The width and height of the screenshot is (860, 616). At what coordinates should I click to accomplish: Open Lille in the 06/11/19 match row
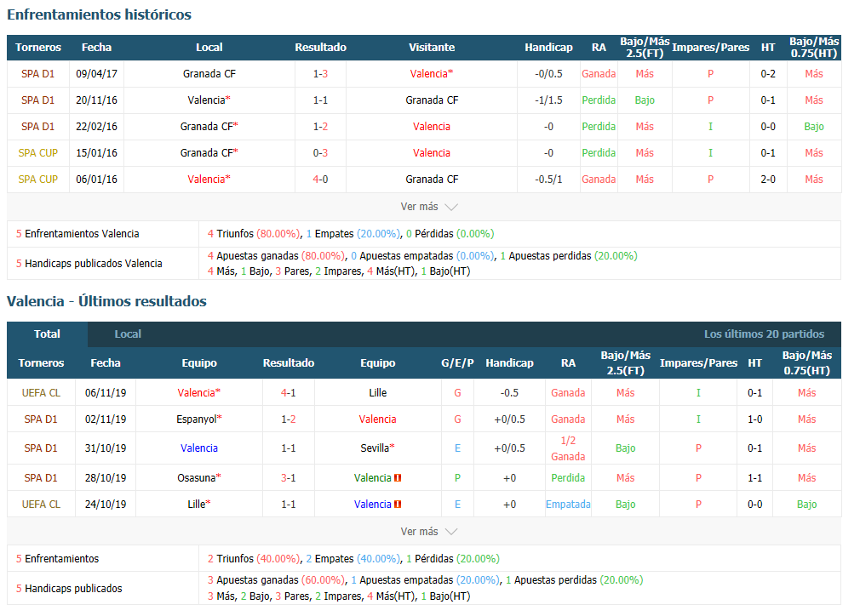[x=377, y=393]
